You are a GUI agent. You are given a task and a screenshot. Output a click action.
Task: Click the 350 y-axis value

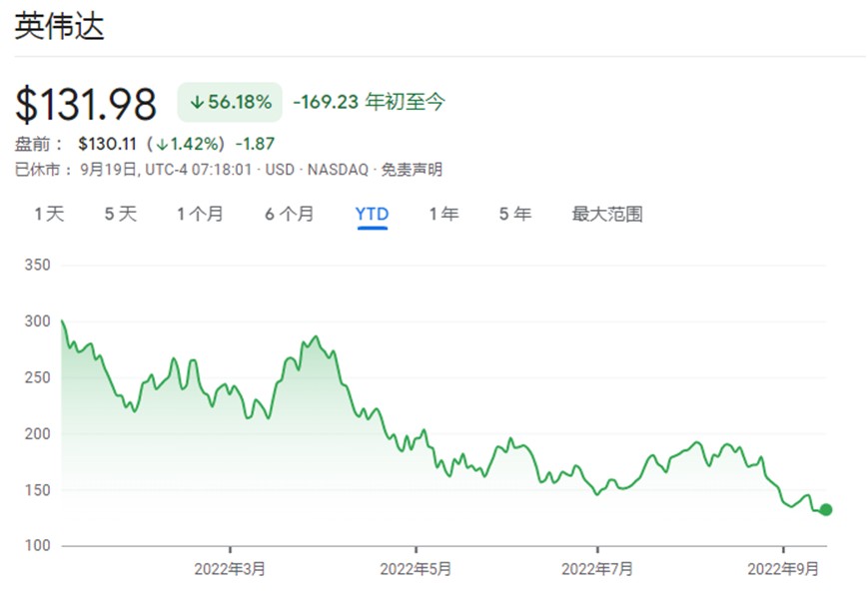click(x=38, y=265)
